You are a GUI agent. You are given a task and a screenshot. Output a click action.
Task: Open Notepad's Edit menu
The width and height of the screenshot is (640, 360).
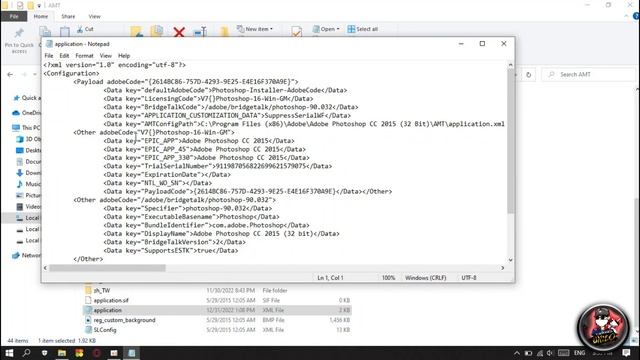64,56
